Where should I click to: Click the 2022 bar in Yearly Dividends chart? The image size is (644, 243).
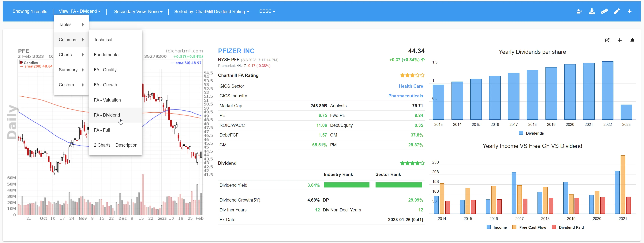[x=608, y=90]
